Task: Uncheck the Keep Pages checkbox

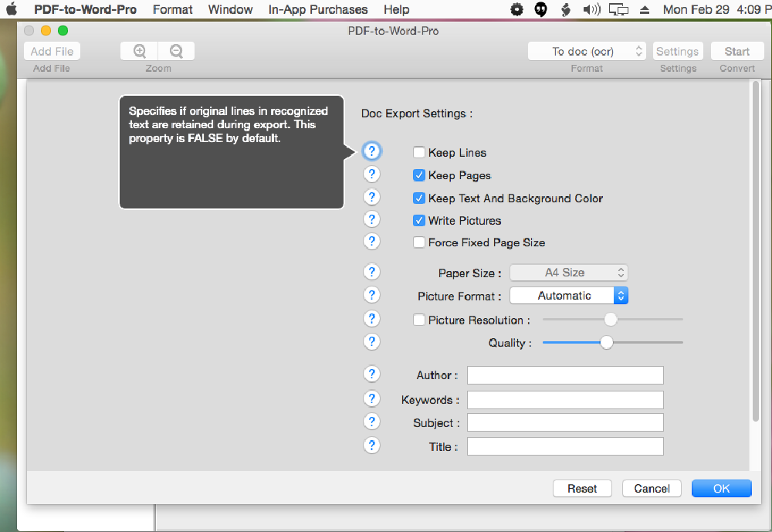Action: coord(419,175)
